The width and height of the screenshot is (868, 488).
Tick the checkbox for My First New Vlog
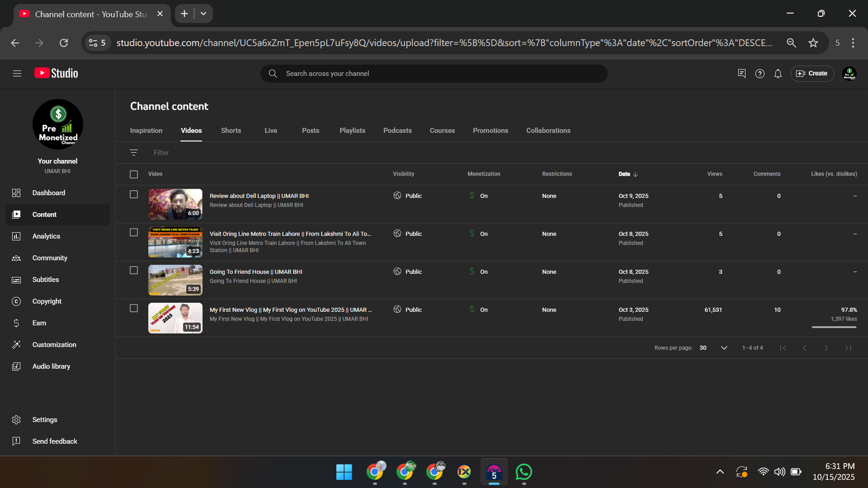tap(134, 309)
